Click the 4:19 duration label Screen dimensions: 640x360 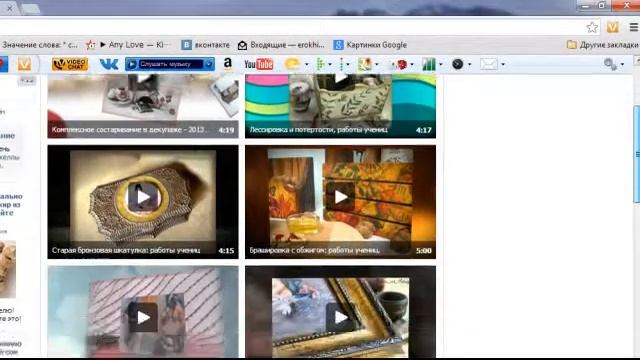pyautogui.click(x=226, y=130)
